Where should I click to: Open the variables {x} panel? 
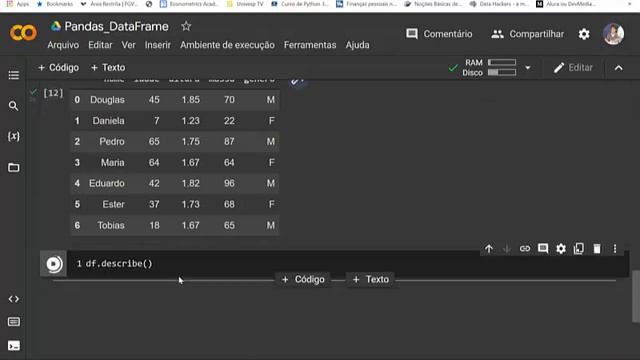13,136
